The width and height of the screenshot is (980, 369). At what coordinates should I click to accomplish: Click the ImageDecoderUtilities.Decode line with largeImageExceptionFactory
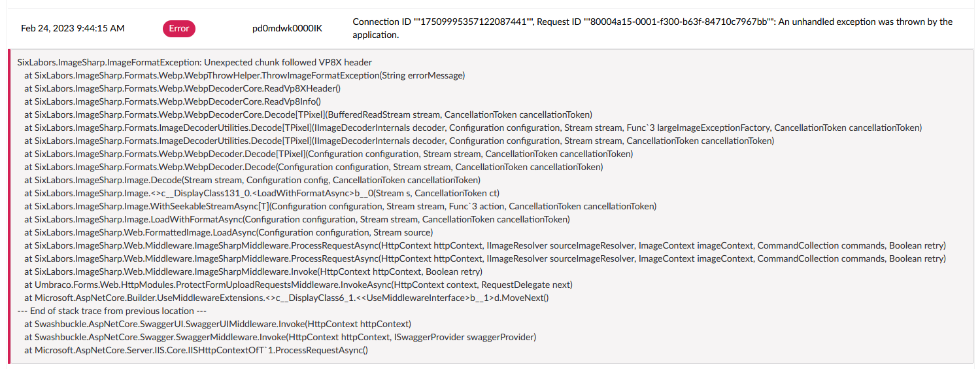coord(473,128)
